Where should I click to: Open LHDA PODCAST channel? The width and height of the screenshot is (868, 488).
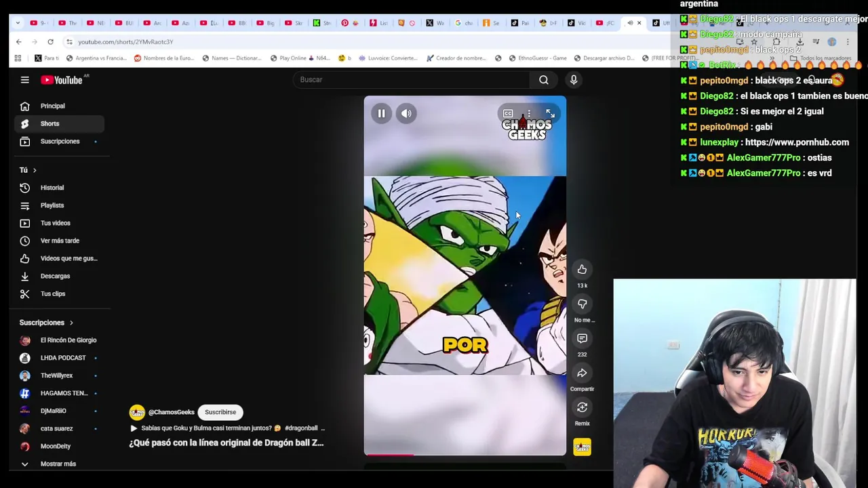tap(60, 358)
